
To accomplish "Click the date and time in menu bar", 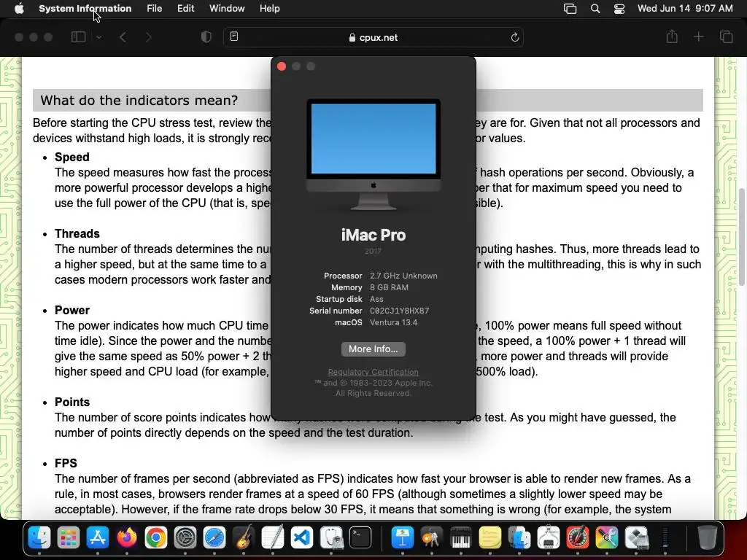I will (x=685, y=9).
